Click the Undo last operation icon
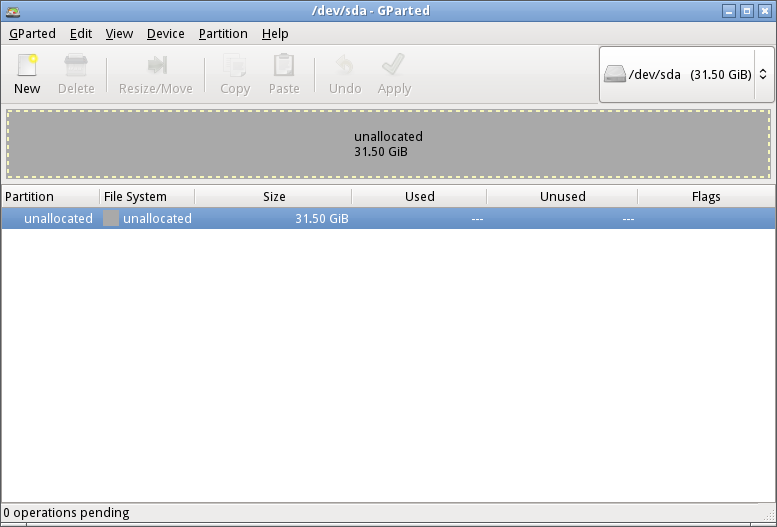The height and width of the screenshot is (527, 777). pos(345,65)
